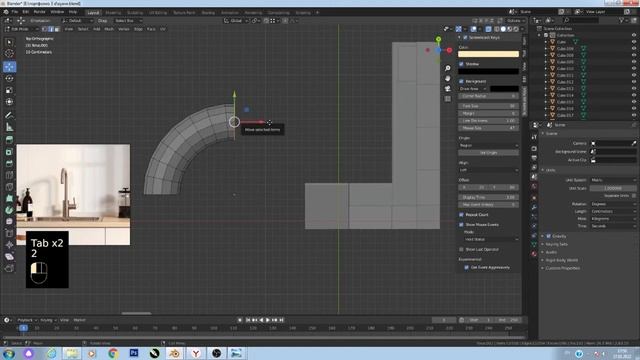Enable vertex select mode
The width and height of the screenshot is (640, 360).
[x=44, y=29]
